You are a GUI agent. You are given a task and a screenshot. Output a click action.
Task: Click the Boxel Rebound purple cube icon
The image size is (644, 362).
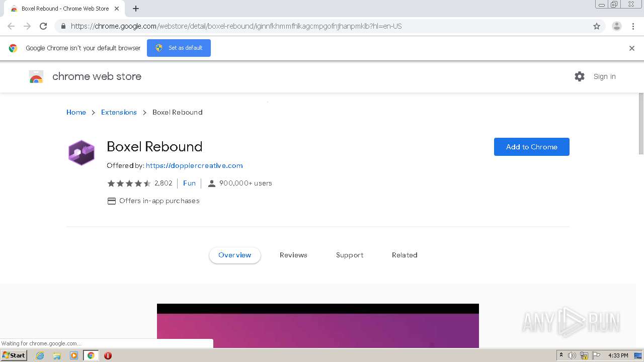81,153
